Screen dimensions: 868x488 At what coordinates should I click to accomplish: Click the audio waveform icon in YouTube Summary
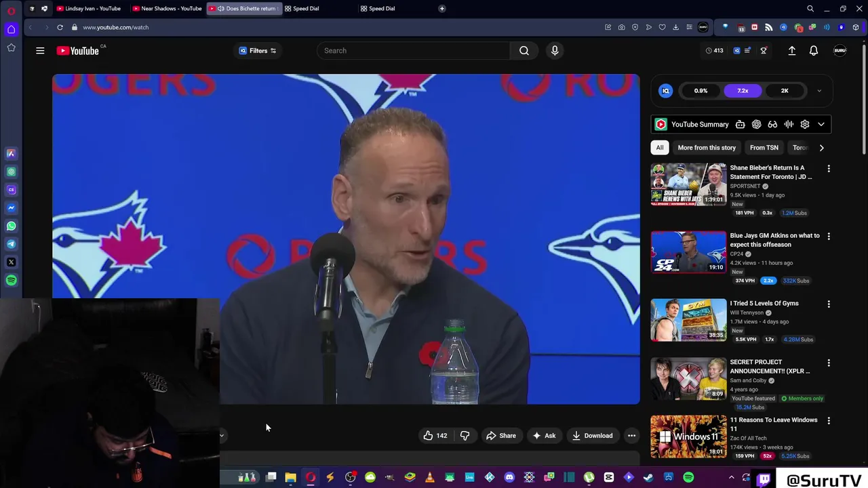789,125
